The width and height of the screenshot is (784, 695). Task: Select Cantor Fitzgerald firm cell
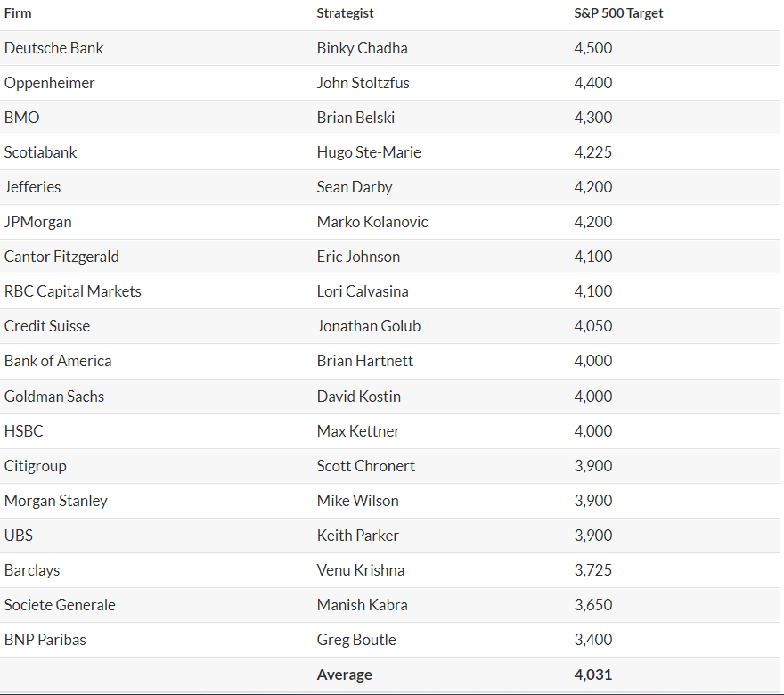[x=61, y=257]
